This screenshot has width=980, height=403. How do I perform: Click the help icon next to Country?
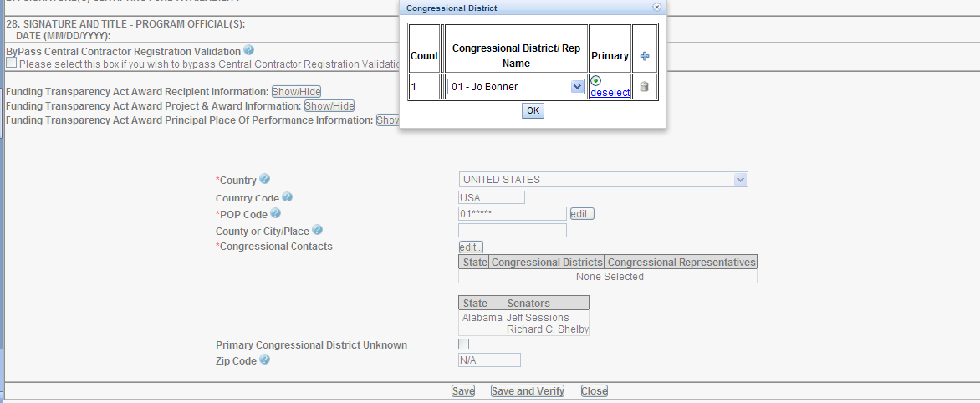265,179
